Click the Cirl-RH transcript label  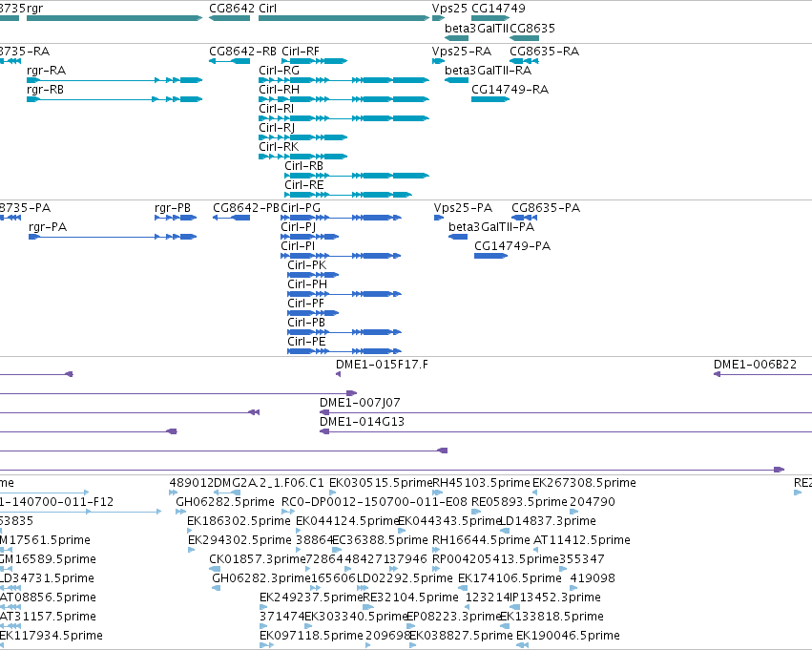(x=280, y=90)
